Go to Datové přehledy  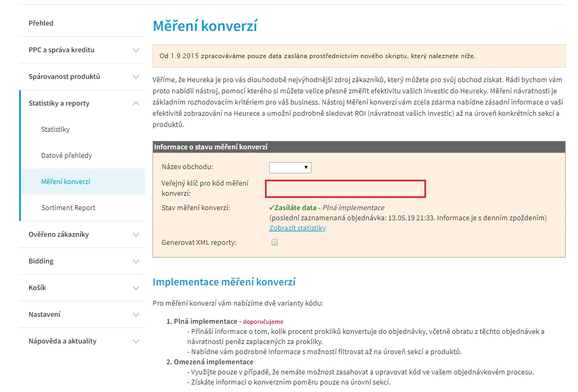[x=66, y=156]
